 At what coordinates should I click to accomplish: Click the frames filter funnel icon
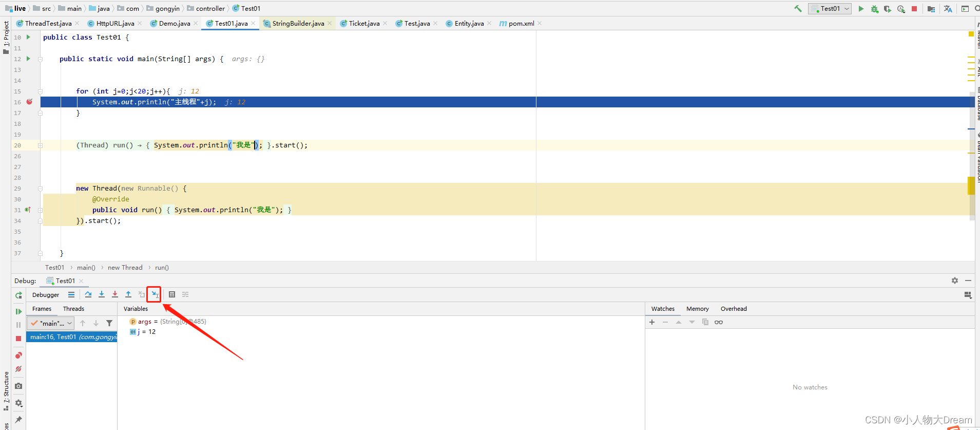pos(109,323)
